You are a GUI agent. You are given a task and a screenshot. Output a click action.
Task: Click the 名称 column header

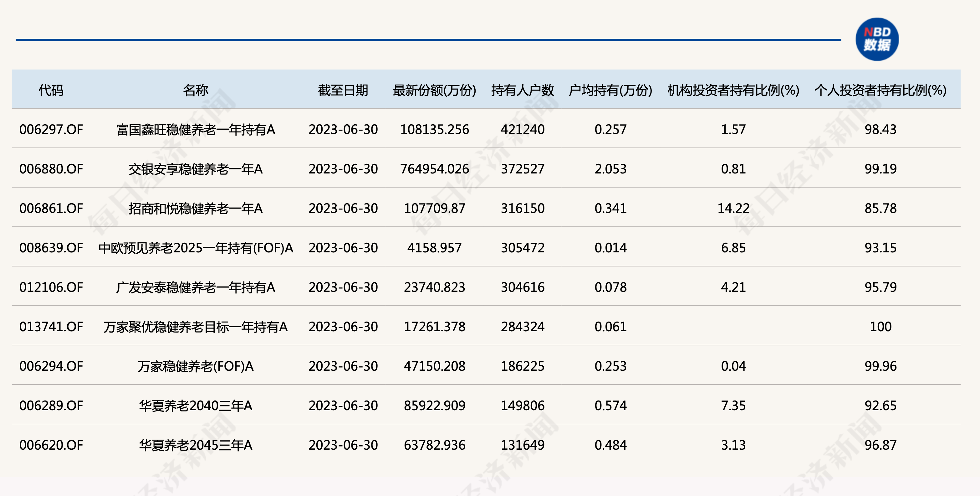click(196, 90)
